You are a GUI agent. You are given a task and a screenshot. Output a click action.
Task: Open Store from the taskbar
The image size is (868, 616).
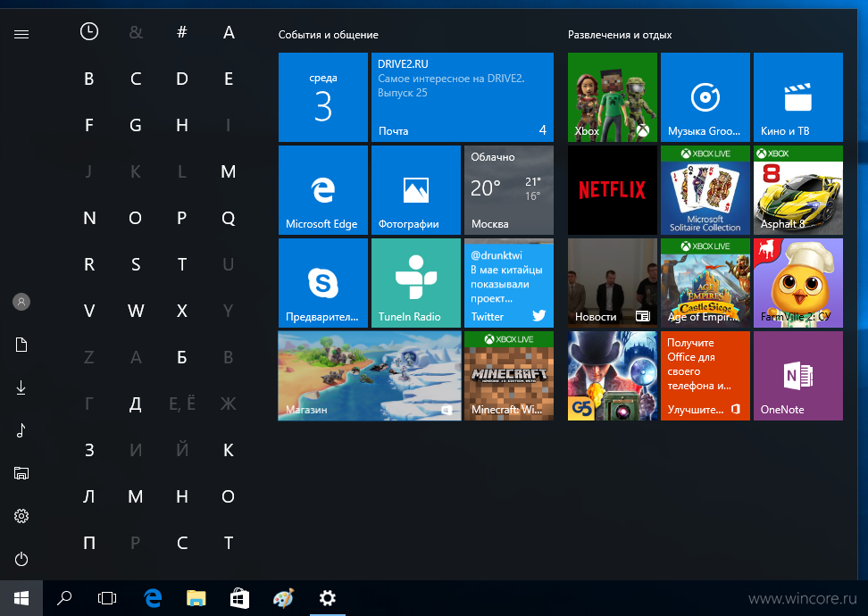point(239,598)
